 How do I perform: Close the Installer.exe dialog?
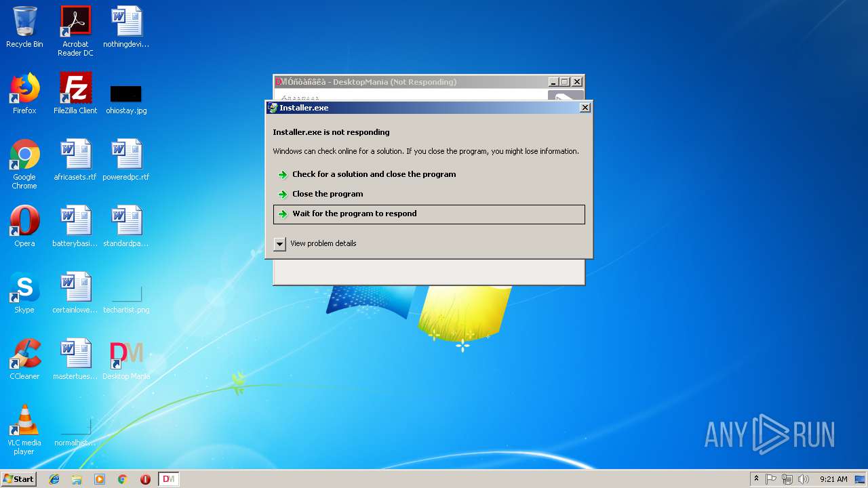point(585,108)
